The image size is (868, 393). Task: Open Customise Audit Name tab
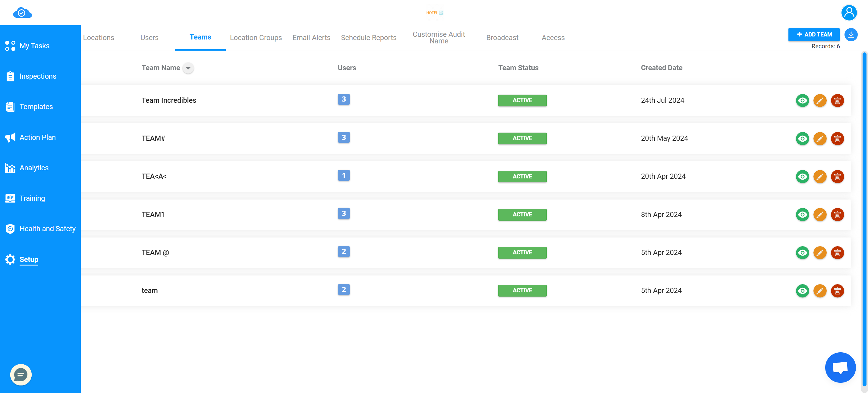tap(439, 38)
